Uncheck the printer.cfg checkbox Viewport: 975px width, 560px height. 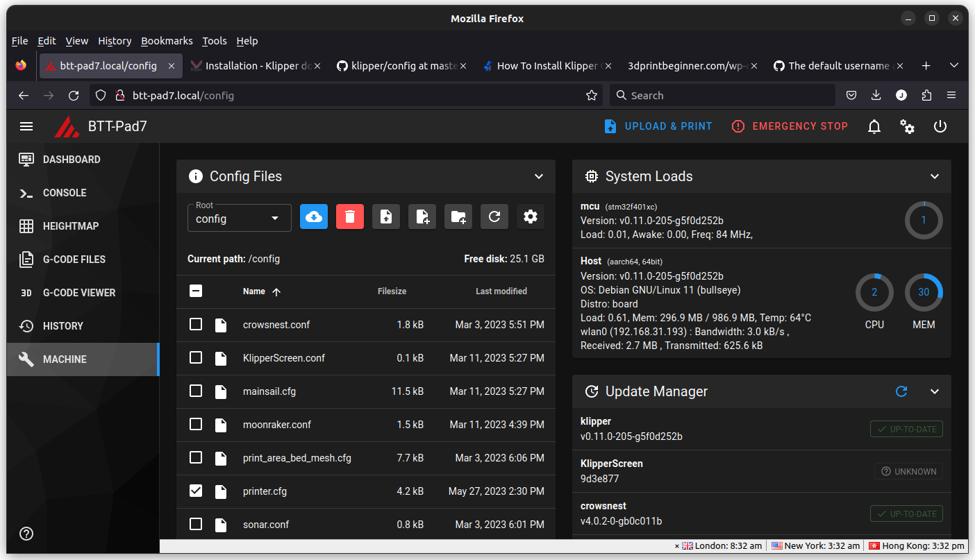(x=196, y=491)
